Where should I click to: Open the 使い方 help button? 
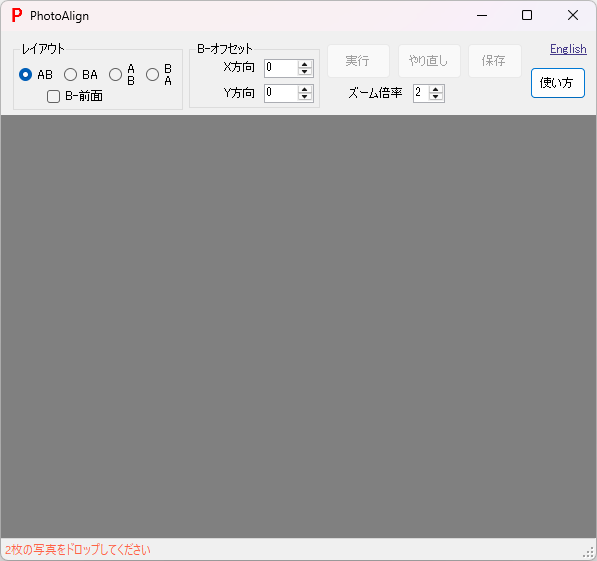point(558,83)
